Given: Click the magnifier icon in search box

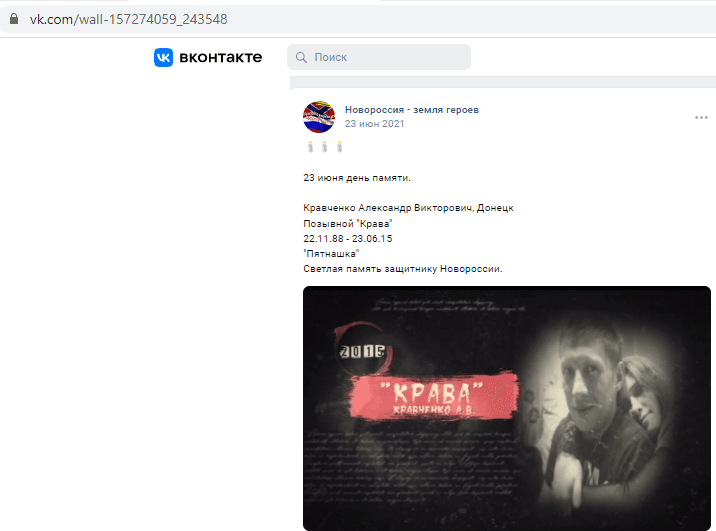Looking at the screenshot, I should click(301, 57).
